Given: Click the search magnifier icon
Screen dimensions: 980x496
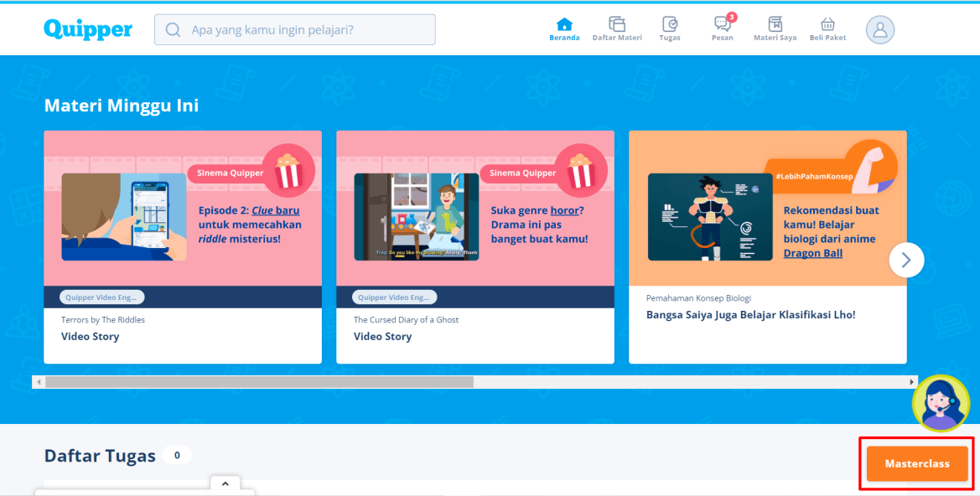Looking at the screenshot, I should point(172,28).
